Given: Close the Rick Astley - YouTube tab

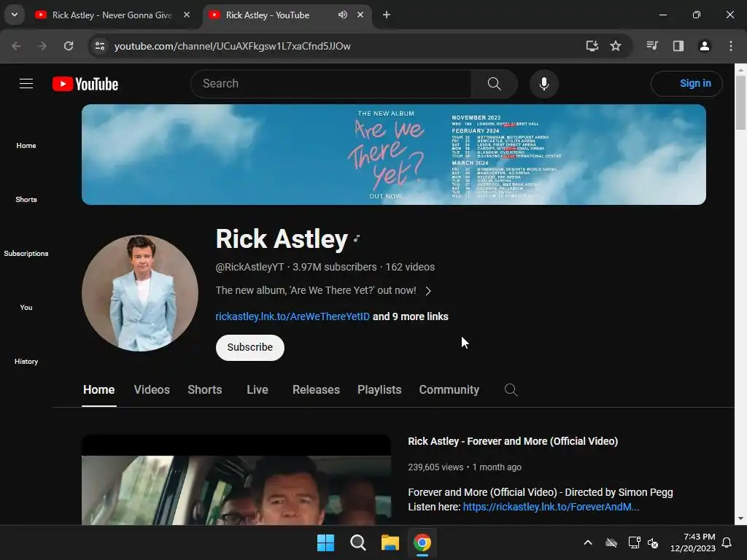Looking at the screenshot, I should (360, 15).
